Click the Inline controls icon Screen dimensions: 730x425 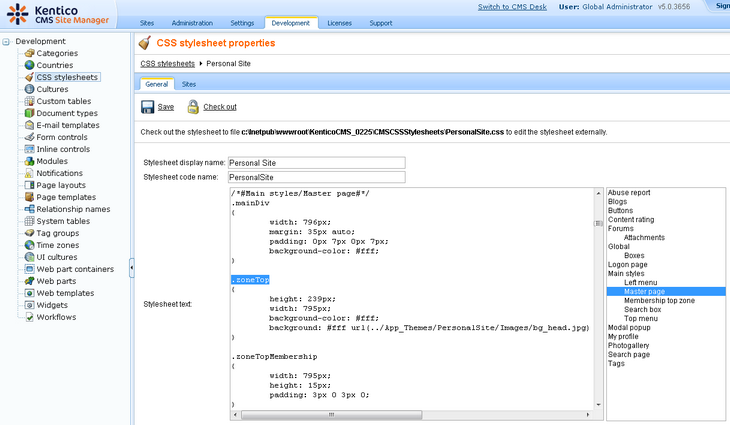point(29,149)
